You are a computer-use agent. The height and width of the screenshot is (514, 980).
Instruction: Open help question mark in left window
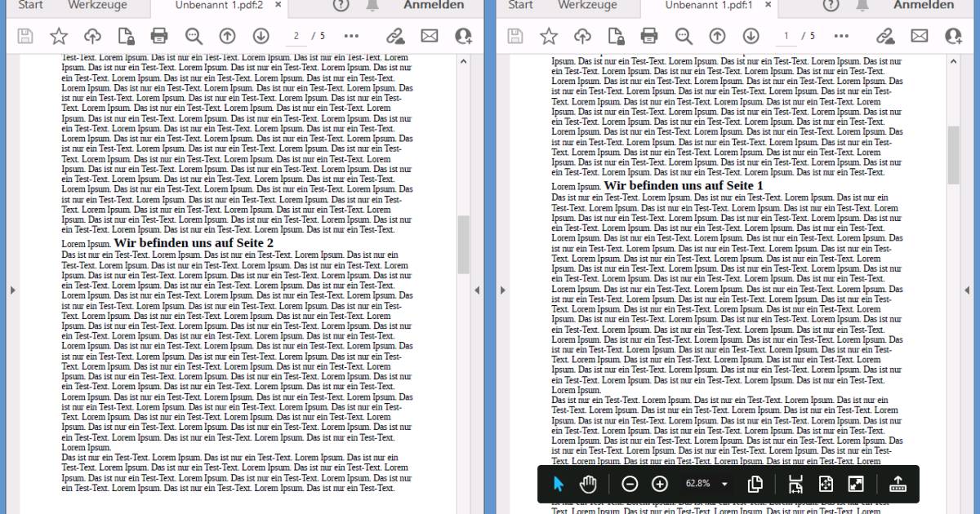coord(341,5)
